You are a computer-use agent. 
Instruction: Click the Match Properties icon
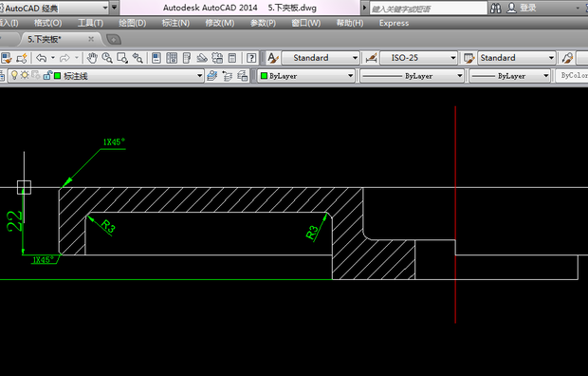[x=7, y=58]
